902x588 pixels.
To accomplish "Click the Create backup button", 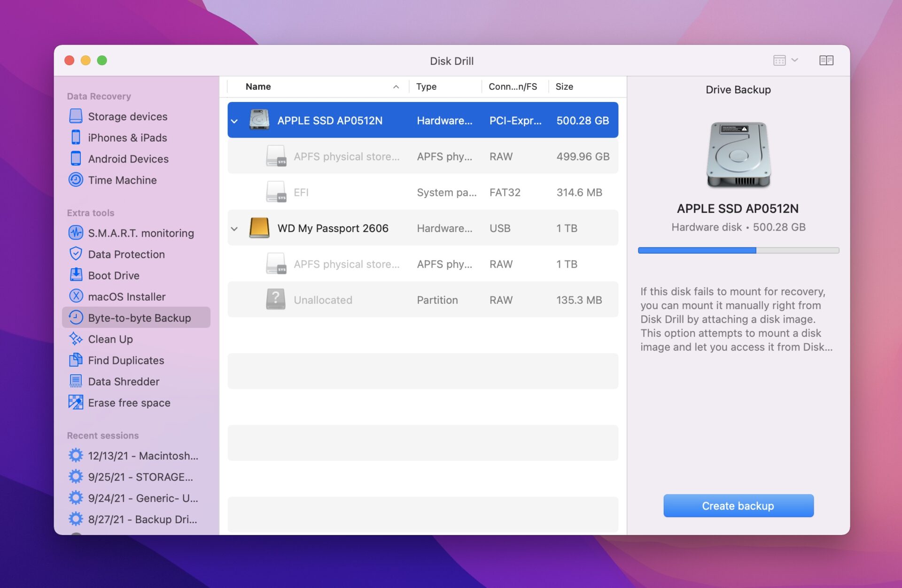I will [x=738, y=505].
